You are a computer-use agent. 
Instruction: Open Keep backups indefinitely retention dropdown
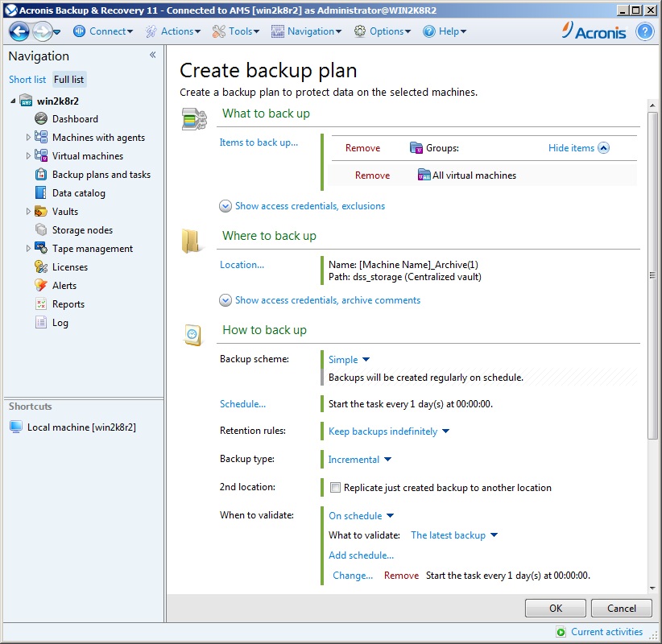389,431
